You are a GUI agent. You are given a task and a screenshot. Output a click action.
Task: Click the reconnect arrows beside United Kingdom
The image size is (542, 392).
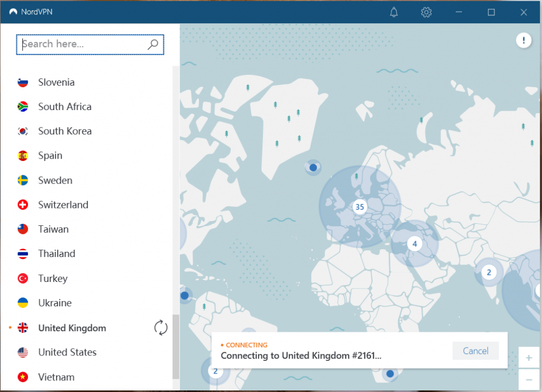[161, 328]
